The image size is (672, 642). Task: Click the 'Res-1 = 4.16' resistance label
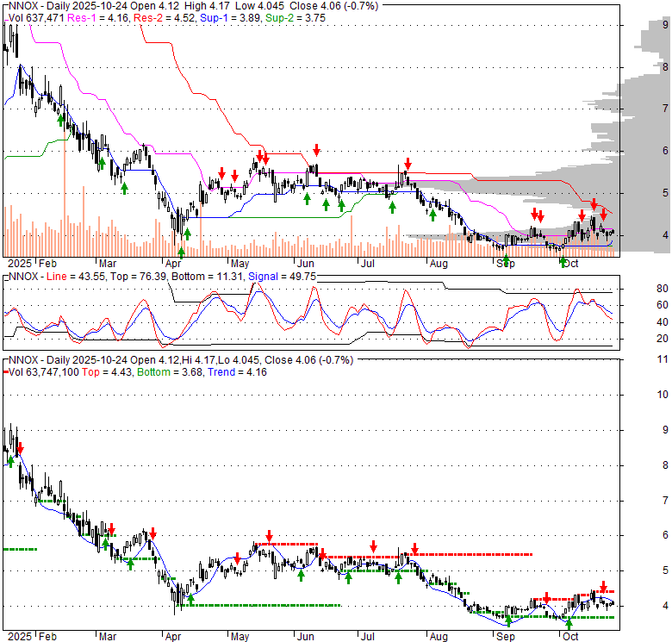pos(97,18)
